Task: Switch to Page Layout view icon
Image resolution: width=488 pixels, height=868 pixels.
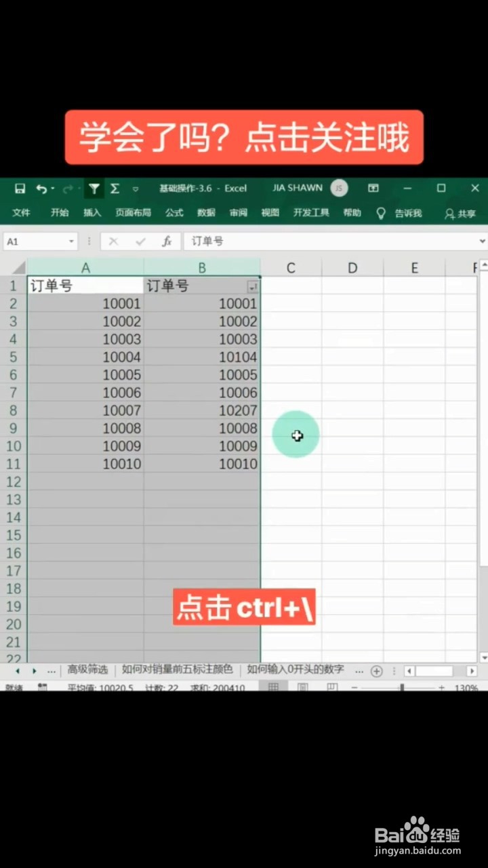Action: click(x=302, y=687)
